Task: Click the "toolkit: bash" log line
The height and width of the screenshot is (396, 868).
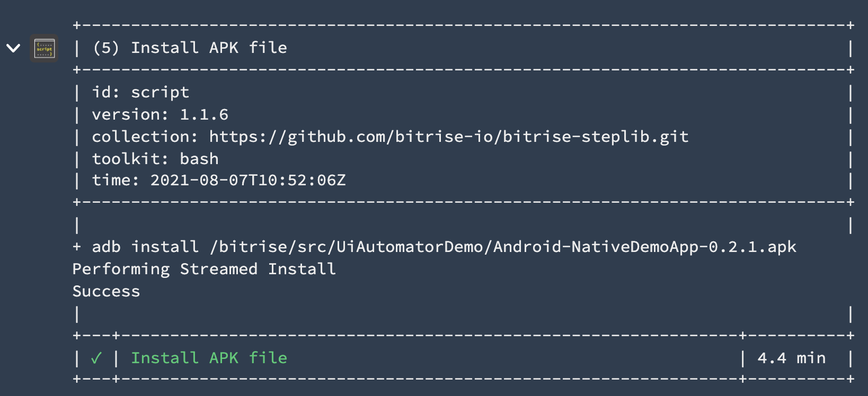Action: coord(155,159)
